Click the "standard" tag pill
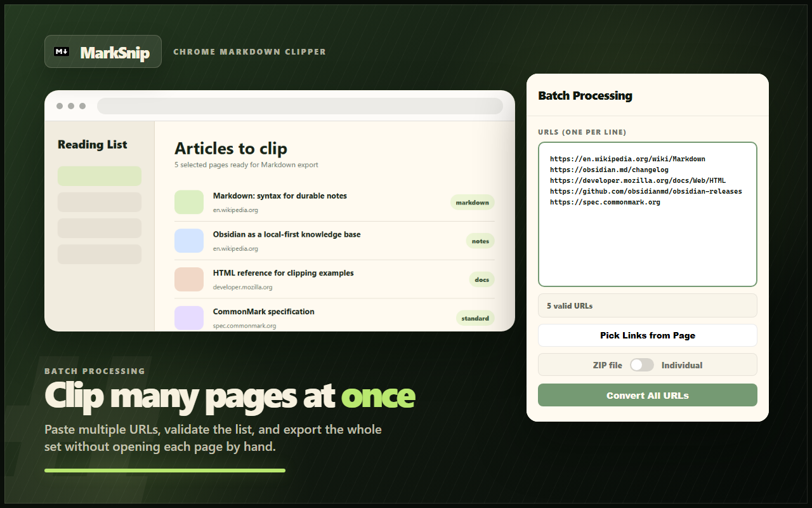The height and width of the screenshot is (508, 812). coord(475,318)
